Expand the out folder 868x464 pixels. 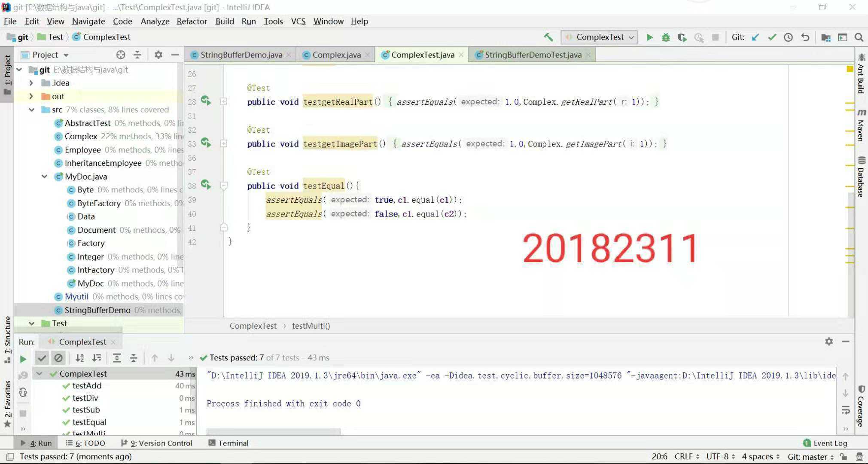31,96
